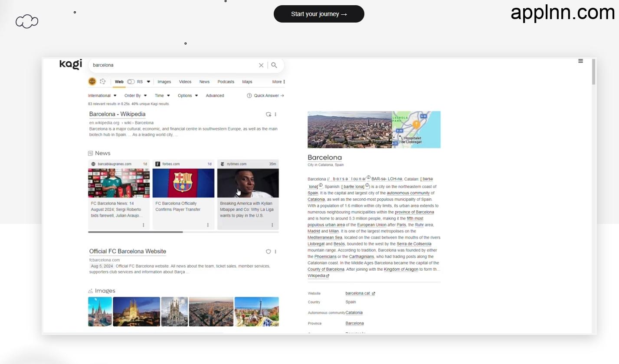
Task: Open the Advanced search link
Action: pos(215,95)
